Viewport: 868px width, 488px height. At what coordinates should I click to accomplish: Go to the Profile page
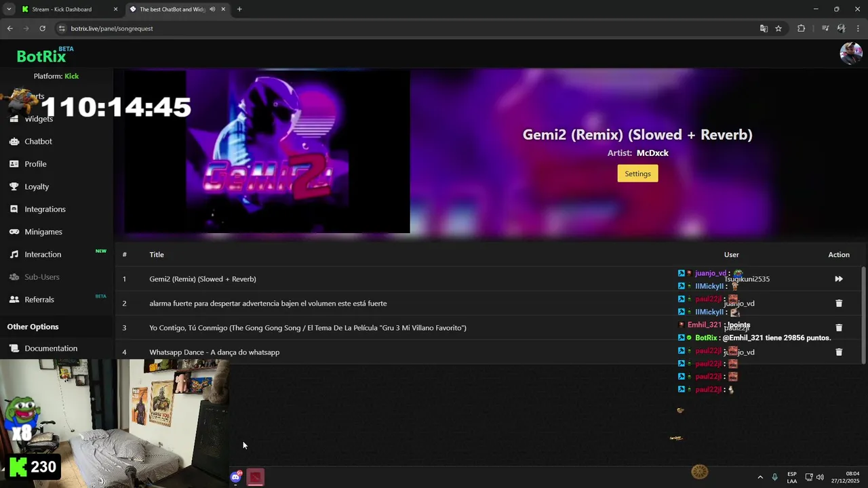pyautogui.click(x=35, y=164)
